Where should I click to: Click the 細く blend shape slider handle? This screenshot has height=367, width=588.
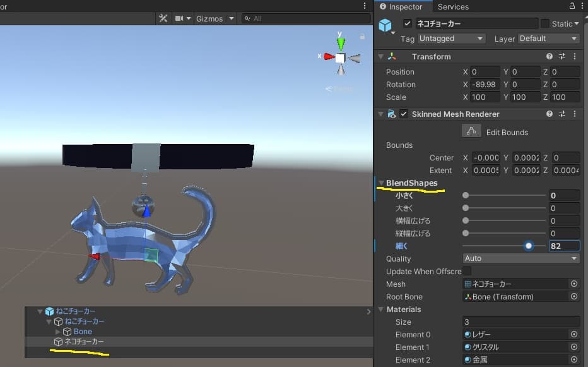tap(529, 246)
